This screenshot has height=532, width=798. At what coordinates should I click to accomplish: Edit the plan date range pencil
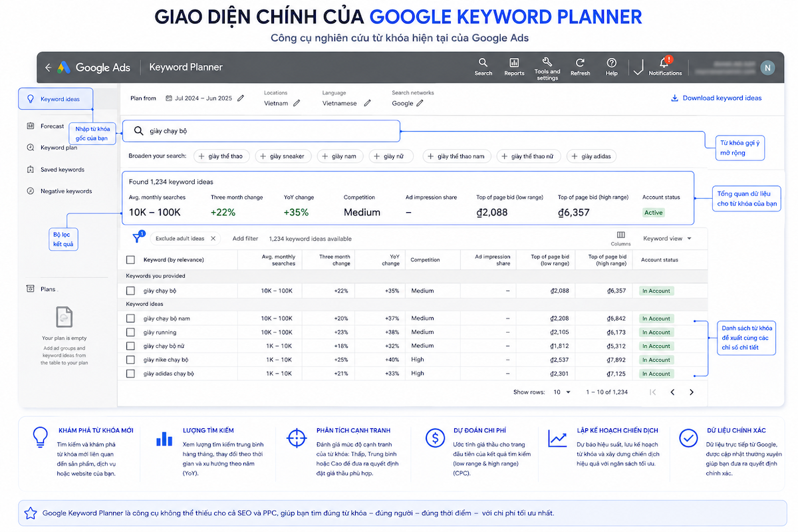pos(241,98)
